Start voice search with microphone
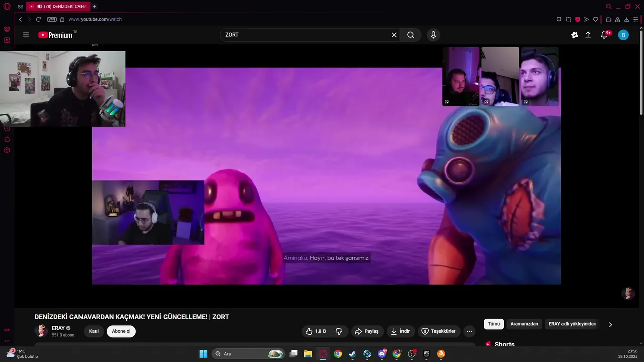Screen dimensions: 644x362 pyautogui.click(x=433, y=35)
